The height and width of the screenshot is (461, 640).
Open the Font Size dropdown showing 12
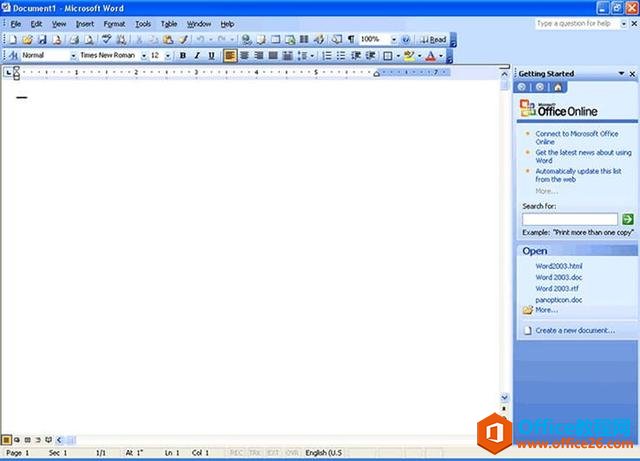(x=168, y=56)
